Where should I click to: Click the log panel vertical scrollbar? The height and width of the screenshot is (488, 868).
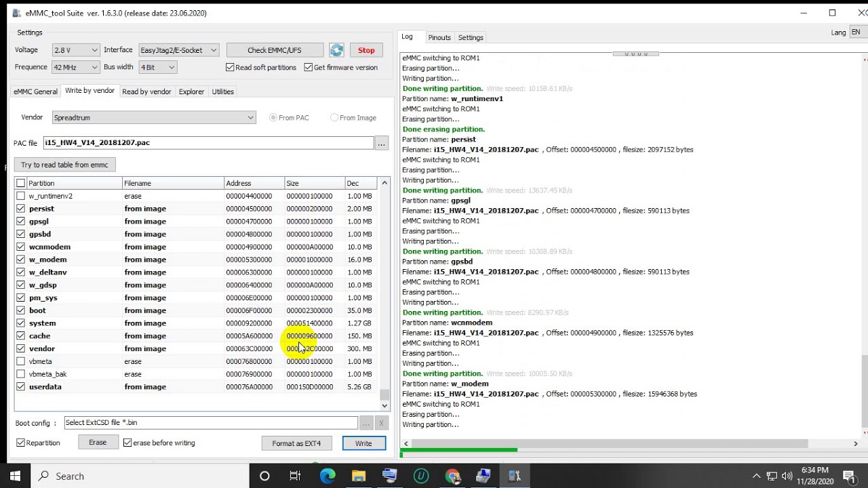864,391
